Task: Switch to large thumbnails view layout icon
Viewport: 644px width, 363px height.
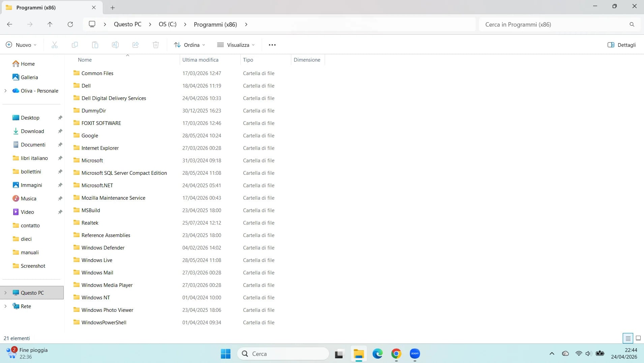Action: click(x=638, y=338)
